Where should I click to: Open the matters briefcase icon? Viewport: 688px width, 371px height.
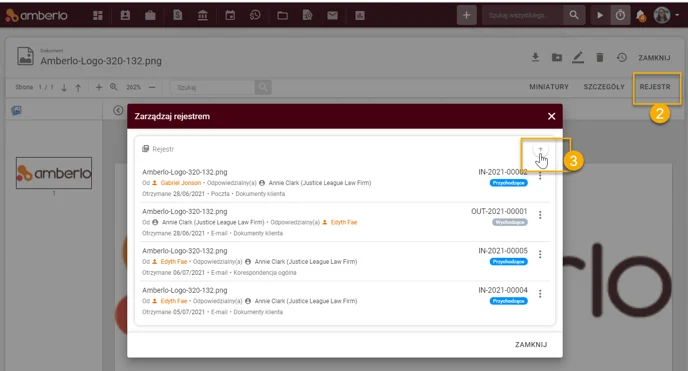click(150, 15)
